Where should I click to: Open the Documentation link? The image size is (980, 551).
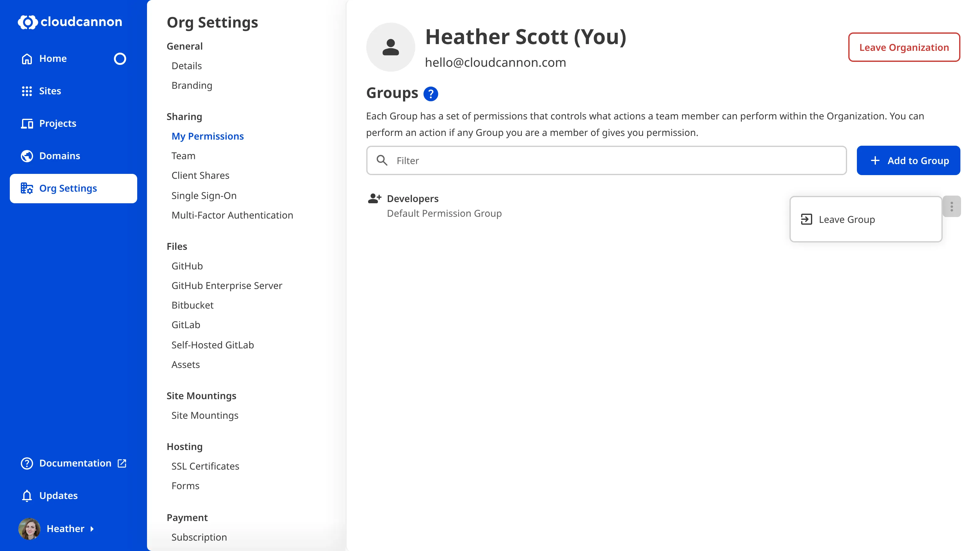click(73, 463)
